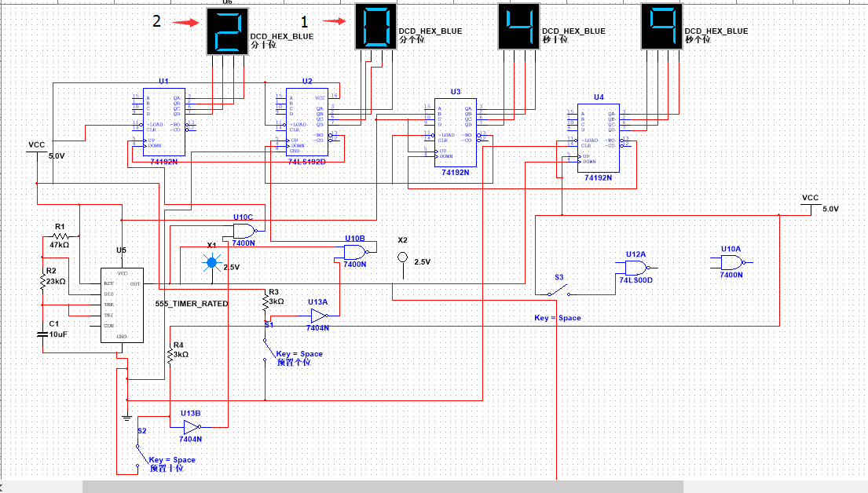
Task: Click the 2.5V value beside X2
Action: tap(423, 262)
